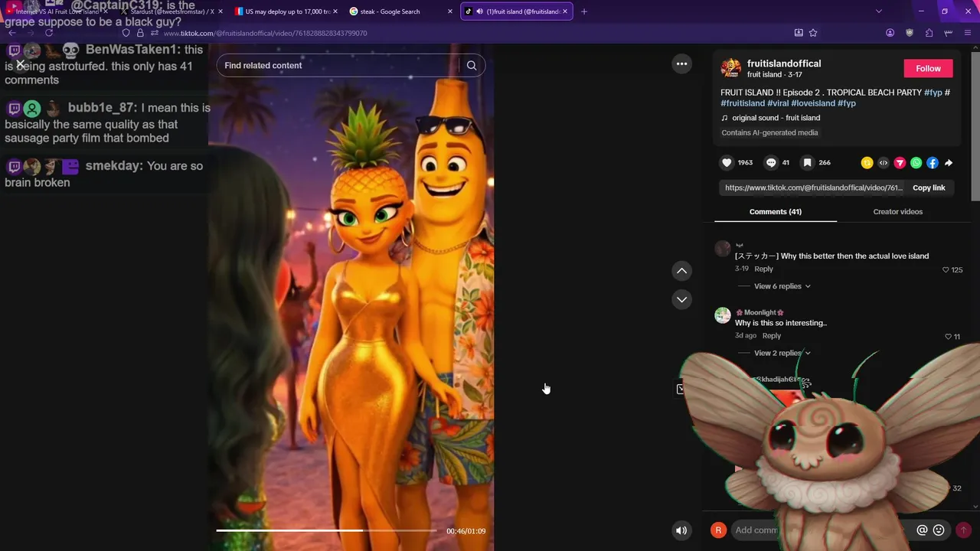Open the tracking protection shield icon
The height and width of the screenshot is (551, 980).
coord(126,33)
